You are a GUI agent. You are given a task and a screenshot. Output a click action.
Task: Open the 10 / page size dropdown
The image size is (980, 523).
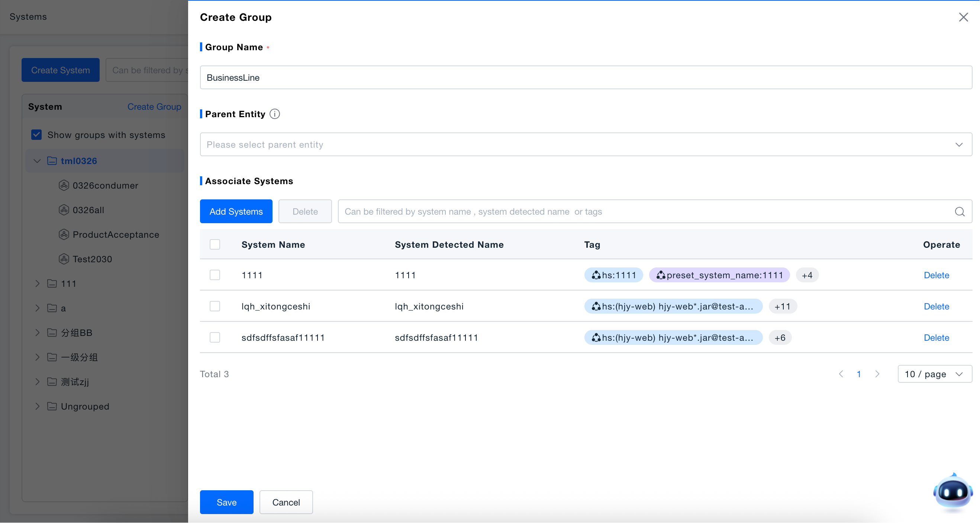pos(935,374)
